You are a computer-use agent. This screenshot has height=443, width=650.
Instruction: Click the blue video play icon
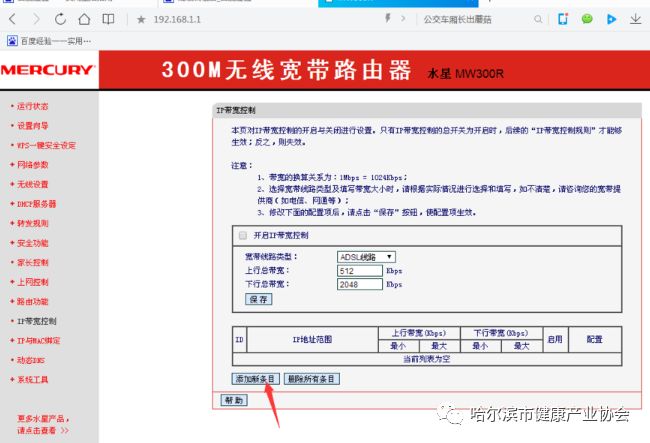(x=611, y=19)
